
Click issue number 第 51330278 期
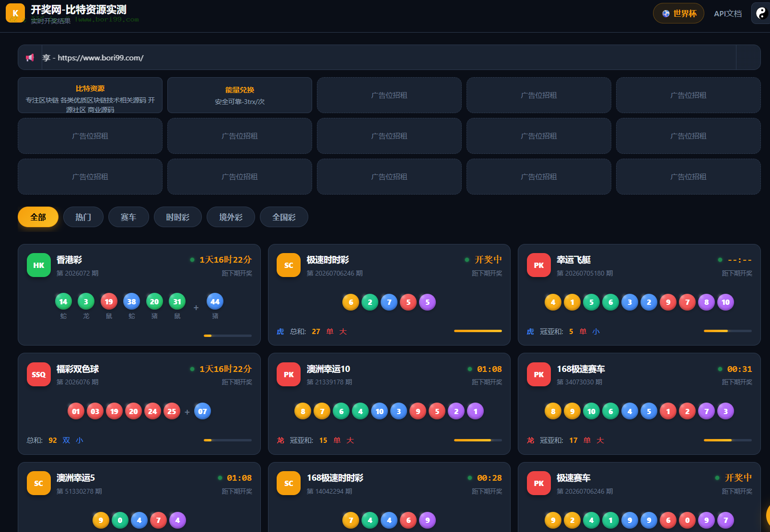pyautogui.click(x=79, y=491)
